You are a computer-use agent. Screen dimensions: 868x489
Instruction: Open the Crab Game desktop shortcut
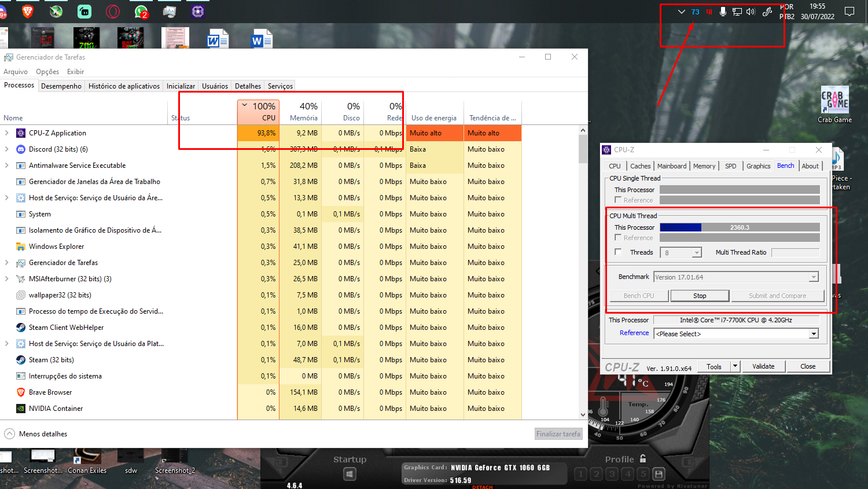(834, 104)
